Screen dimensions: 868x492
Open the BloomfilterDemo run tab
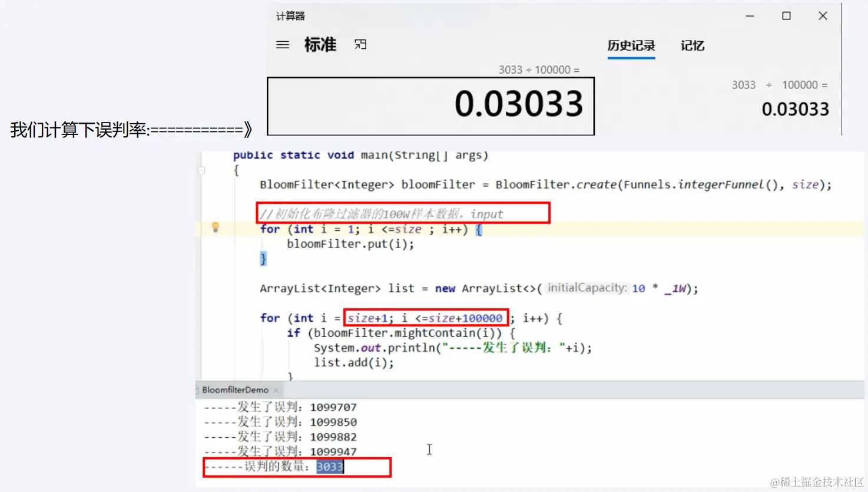coord(235,390)
